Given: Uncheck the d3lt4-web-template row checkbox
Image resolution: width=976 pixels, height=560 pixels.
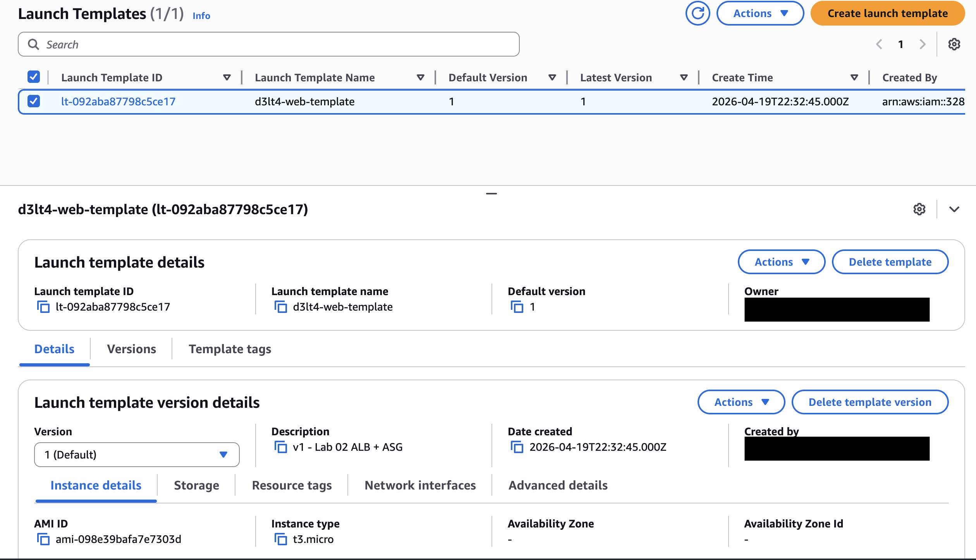Looking at the screenshot, I should [34, 101].
